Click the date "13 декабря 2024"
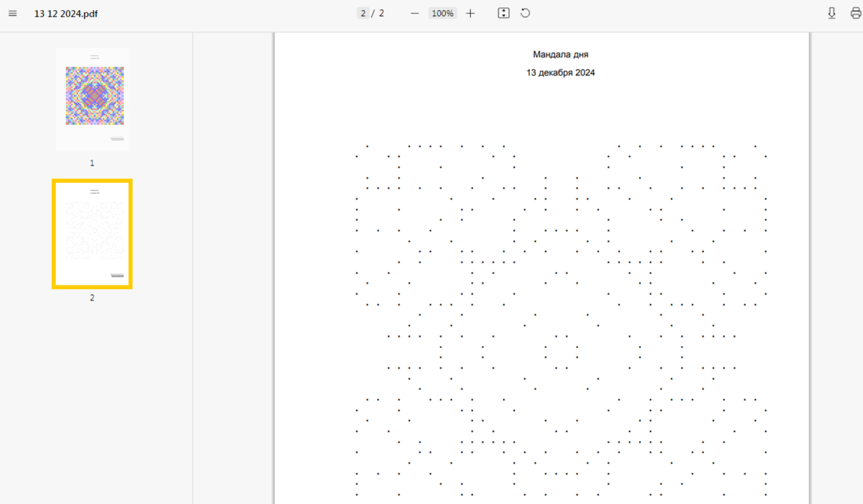Image resolution: width=863 pixels, height=504 pixels. pyautogui.click(x=561, y=73)
